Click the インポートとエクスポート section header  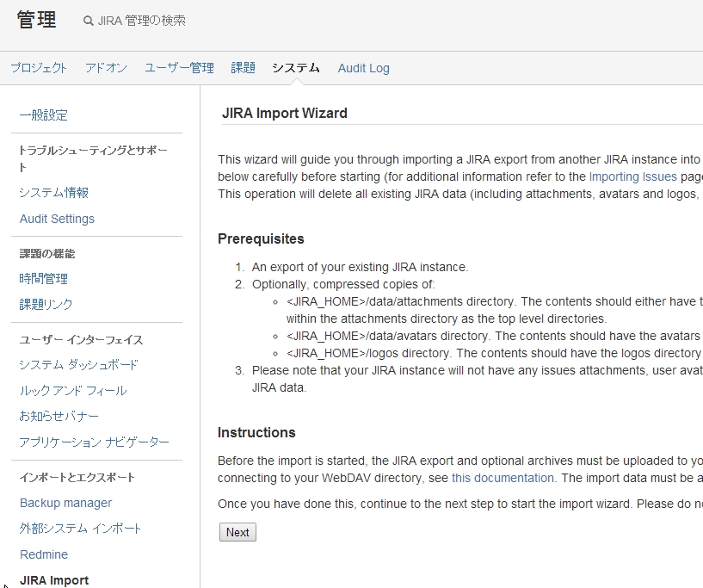coord(77,478)
